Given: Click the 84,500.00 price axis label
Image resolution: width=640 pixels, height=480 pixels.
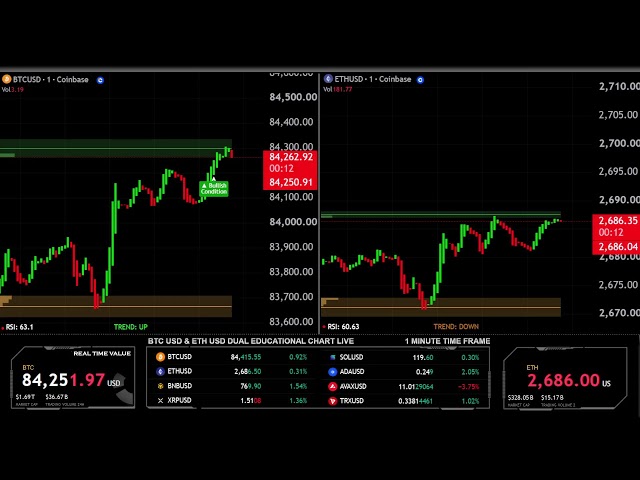Looking at the screenshot, I should (293, 97).
